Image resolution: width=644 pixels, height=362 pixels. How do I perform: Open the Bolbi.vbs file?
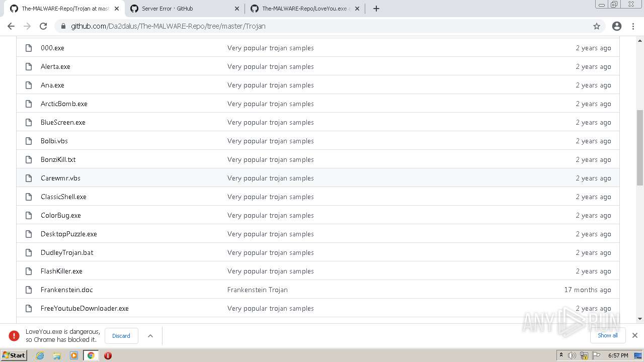54,141
